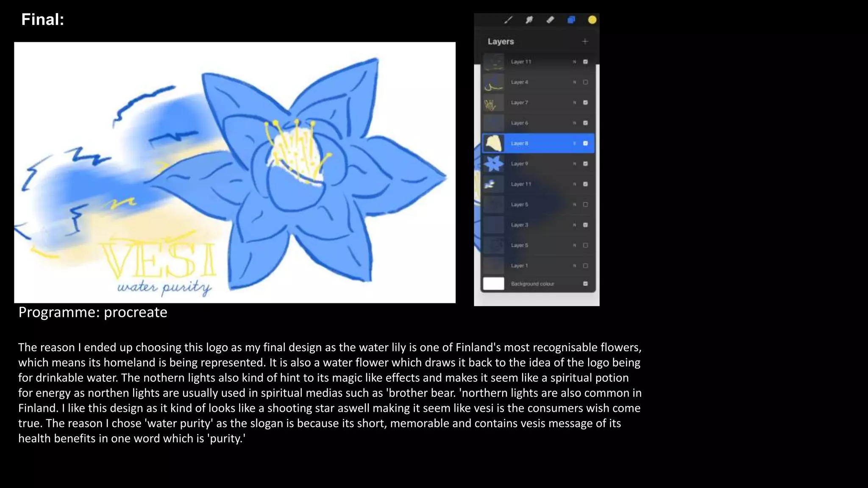868x488 pixels.
Task: Tap the white Background colour thumbnail
Action: (494, 283)
